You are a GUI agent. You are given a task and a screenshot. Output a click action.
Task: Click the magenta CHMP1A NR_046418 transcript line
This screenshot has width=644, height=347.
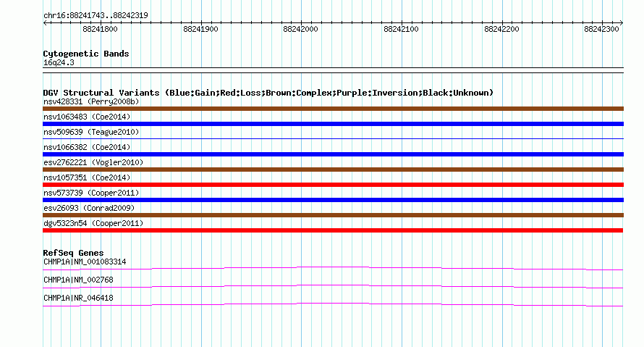coord(333,305)
